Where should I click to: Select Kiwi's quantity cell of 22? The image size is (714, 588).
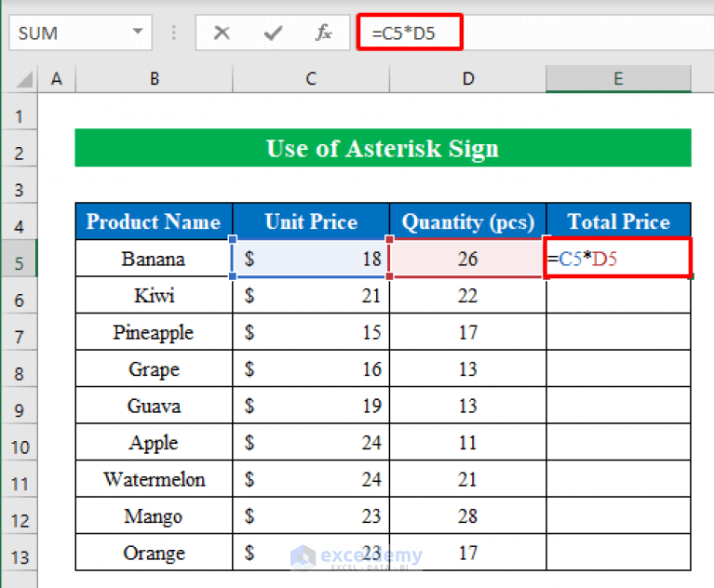click(468, 295)
